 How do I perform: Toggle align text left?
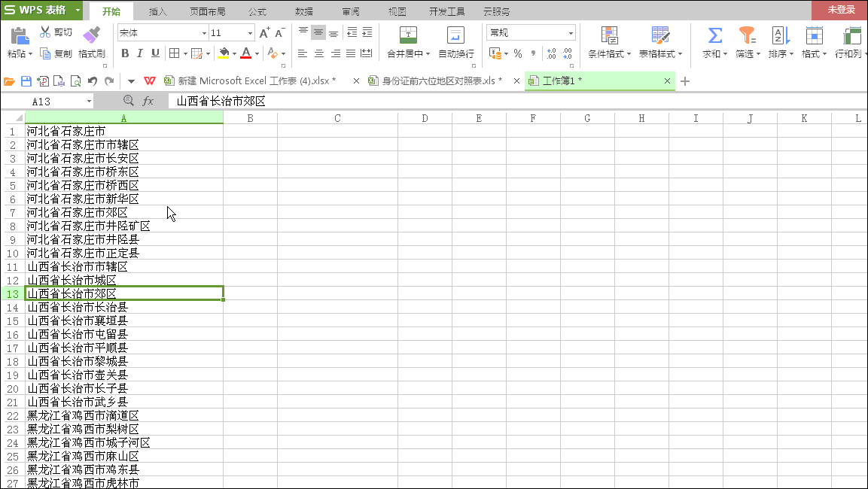point(302,53)
